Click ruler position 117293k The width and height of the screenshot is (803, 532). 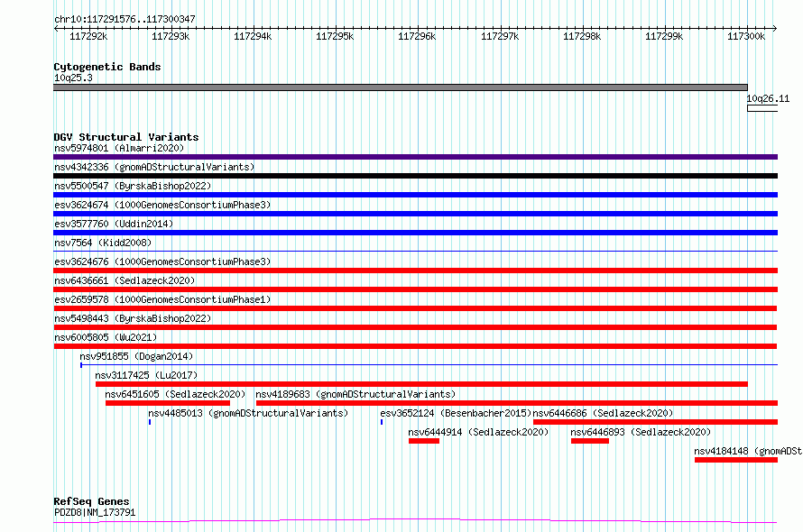(171, 36)
